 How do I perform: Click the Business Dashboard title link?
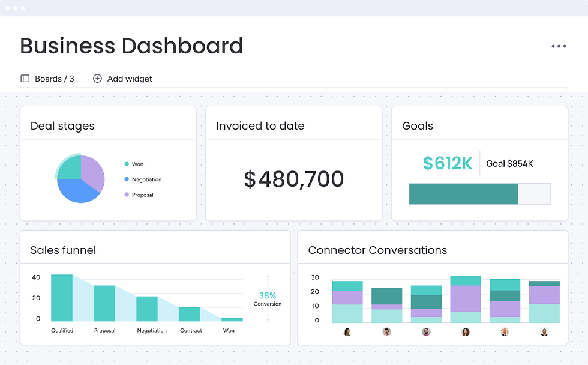(x=131, y=46)
